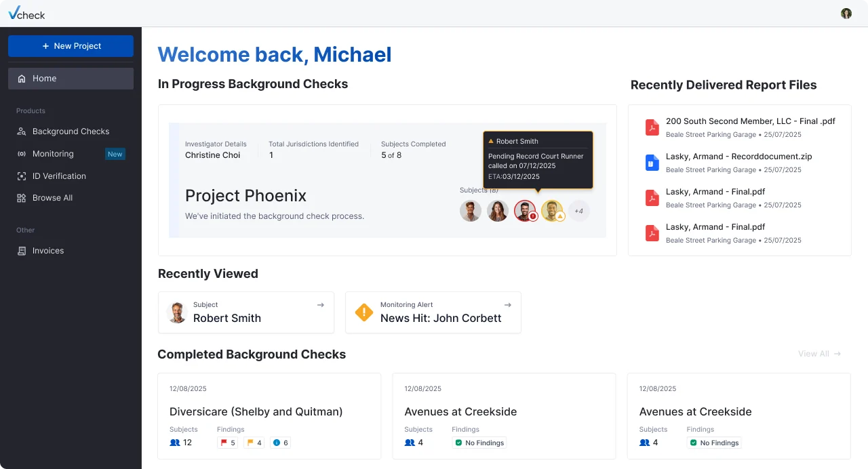Screen dimensions: 868x469
Task: Open Background Checks in the sidebar
Action: tap(71, 131)
